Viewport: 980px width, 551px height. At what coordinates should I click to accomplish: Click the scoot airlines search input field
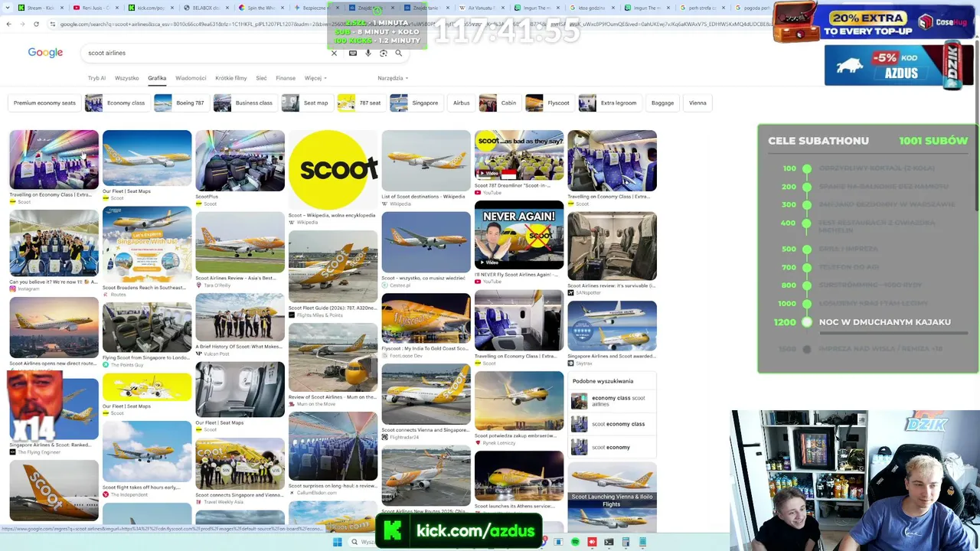point(207,53)
